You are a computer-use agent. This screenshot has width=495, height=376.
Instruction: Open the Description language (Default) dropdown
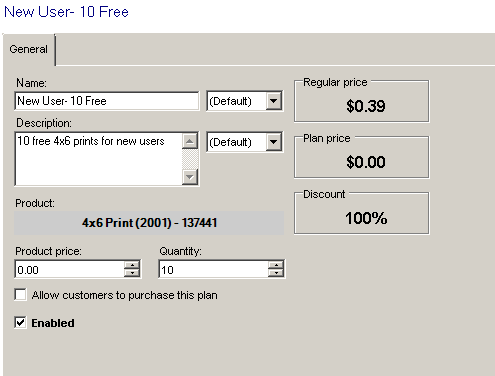[x=245, y=142]
